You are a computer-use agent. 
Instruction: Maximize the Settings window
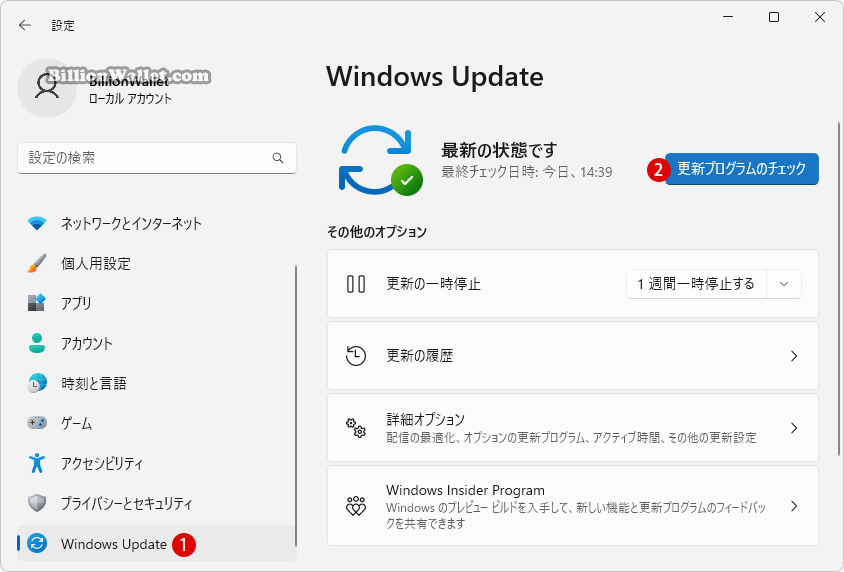[774, 17]
